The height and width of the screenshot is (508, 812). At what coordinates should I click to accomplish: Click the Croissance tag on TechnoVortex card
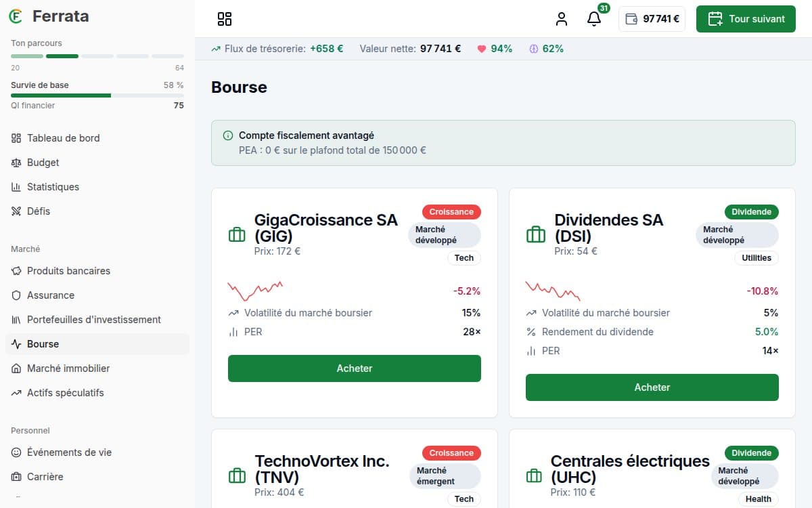pos(451,453)
